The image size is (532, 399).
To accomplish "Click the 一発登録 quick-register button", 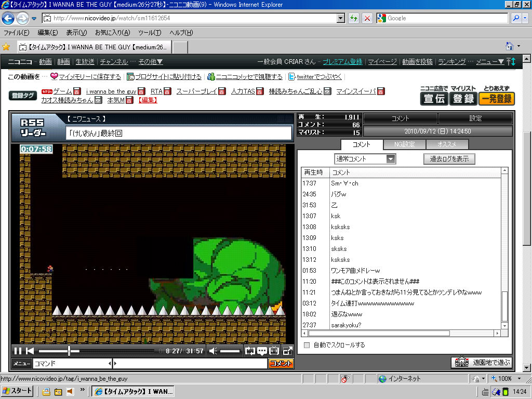I will pyautogui.click(x=496, y=99).
